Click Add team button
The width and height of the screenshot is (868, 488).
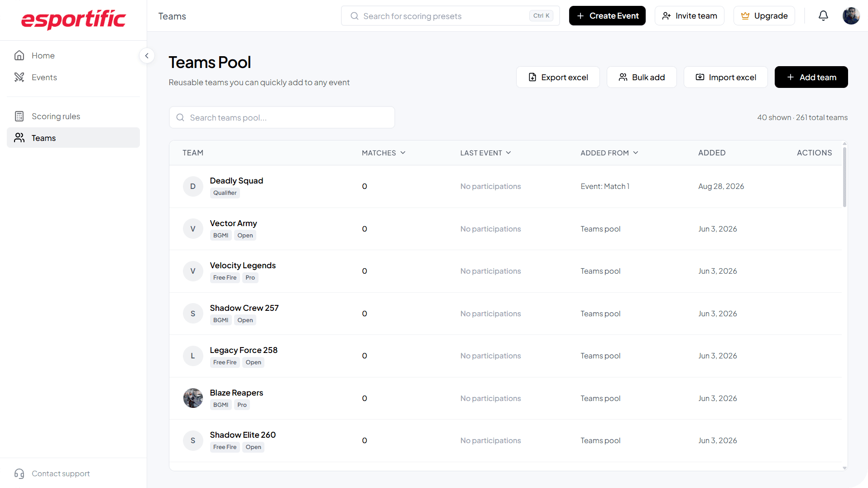click(x=811, y=77)
